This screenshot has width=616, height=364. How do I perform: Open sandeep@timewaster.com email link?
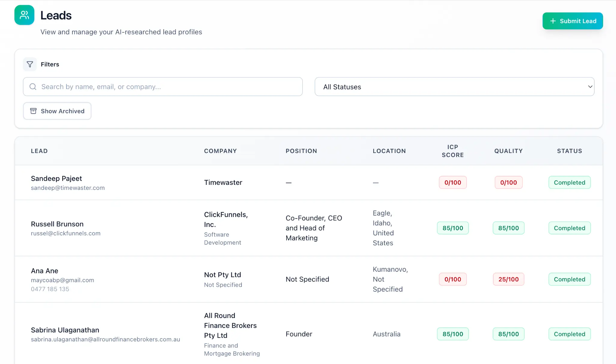pos(68,188)
